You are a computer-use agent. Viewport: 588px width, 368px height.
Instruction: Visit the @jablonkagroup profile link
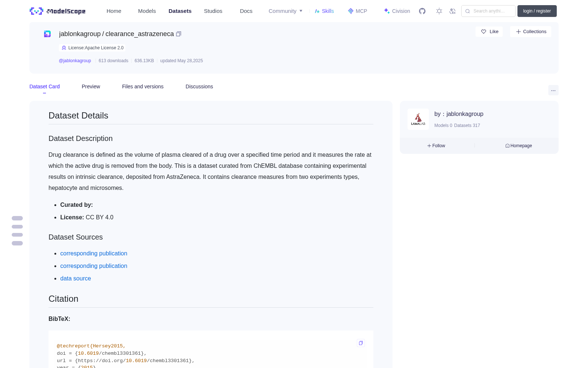pyautogui.click(x=75, y=61)
